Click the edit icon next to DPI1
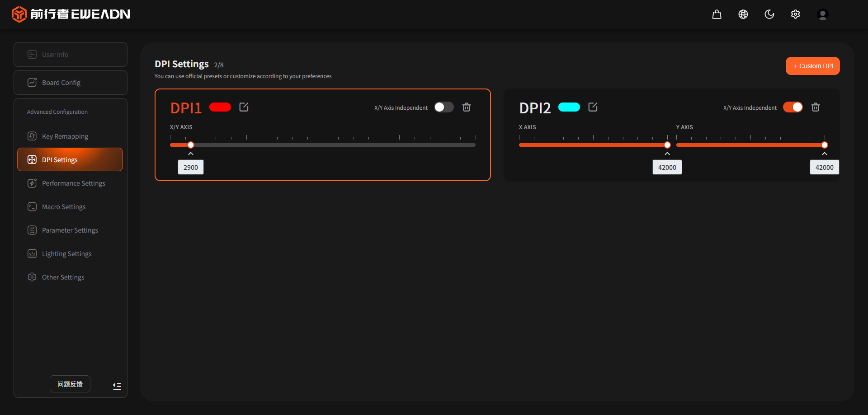868x415 pixels. pyautogui.click(x=244, y=107)
